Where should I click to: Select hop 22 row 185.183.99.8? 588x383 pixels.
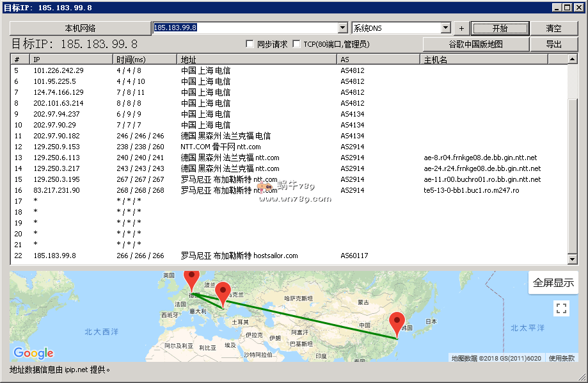[x=192, y=256]
